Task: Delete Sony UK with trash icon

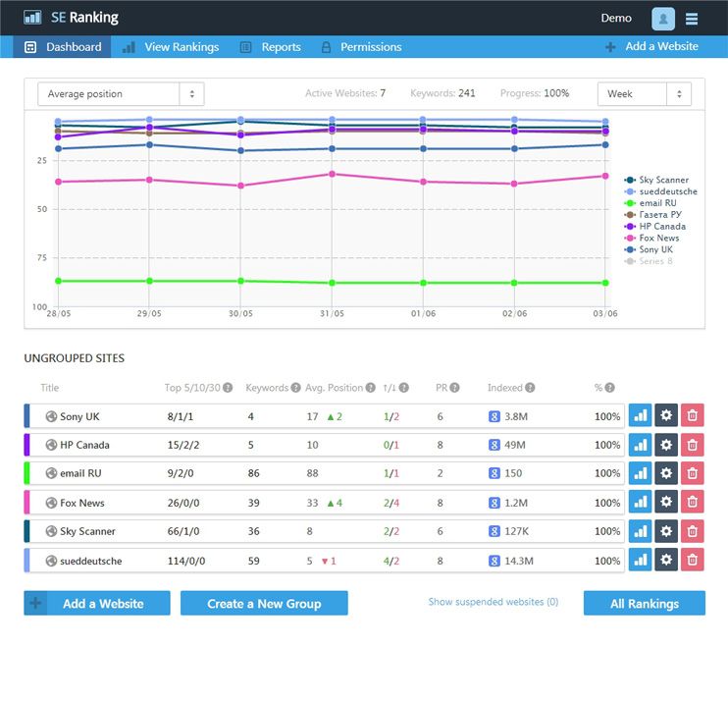Action: tap(693, 415)
